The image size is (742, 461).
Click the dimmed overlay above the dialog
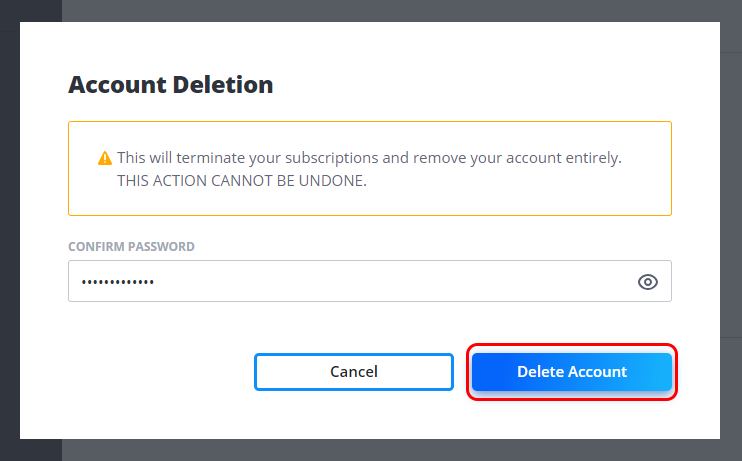(x=400, y=10)
